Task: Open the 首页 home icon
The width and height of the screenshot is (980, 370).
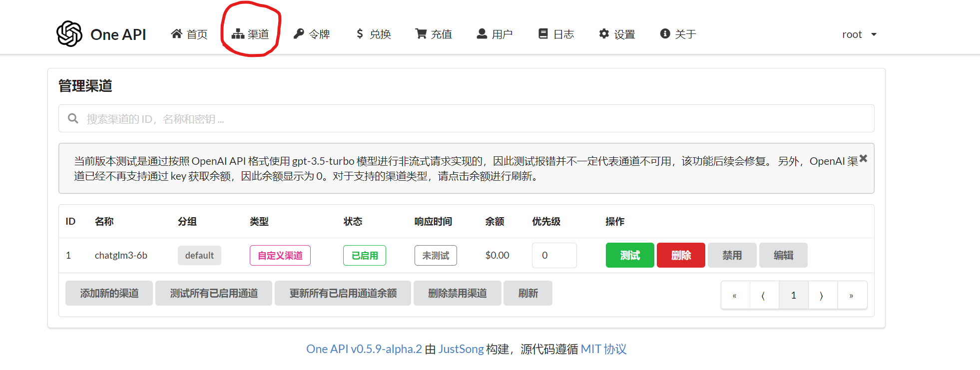Action: pyautogui.click(x=176, y=33)
